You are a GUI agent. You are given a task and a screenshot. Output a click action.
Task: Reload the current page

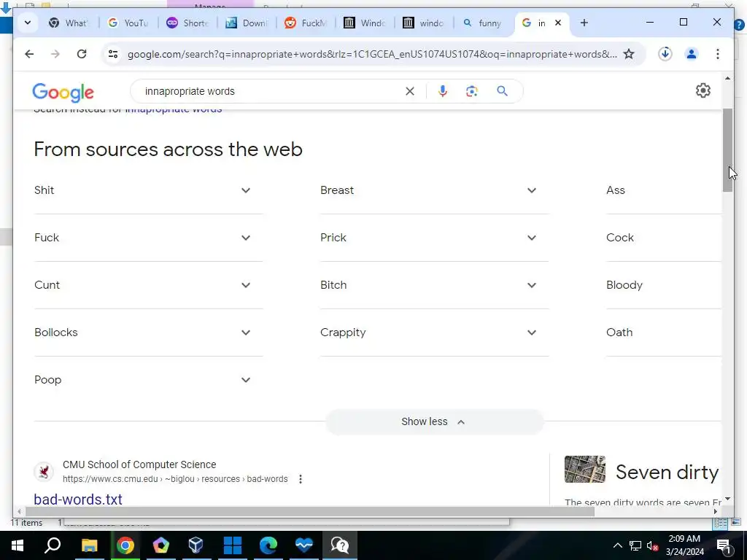[x=82, y=54]
